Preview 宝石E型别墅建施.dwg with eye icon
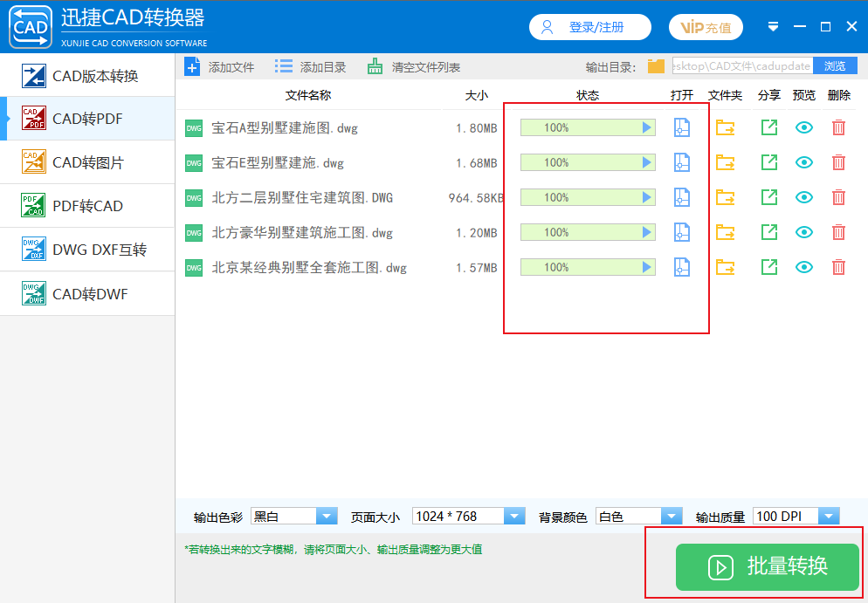The height and width of the screenshot is (603, 868). [x=803, y=162]
